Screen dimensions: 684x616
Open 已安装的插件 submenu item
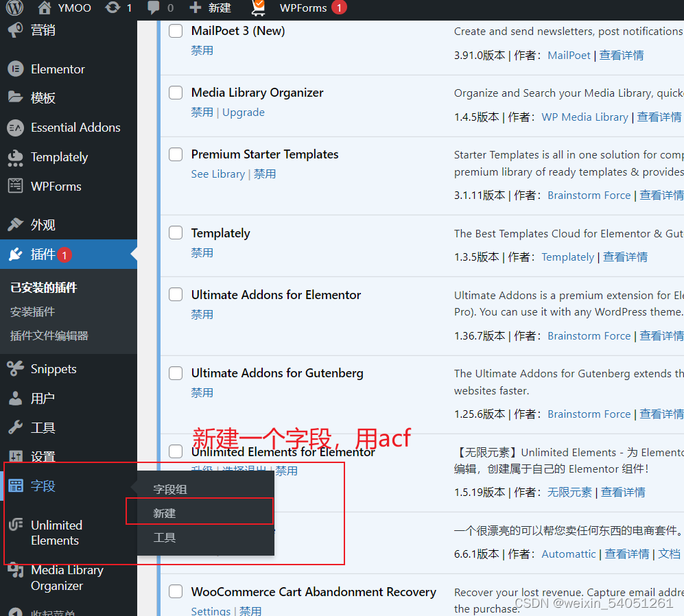click(x=44, y=287)
